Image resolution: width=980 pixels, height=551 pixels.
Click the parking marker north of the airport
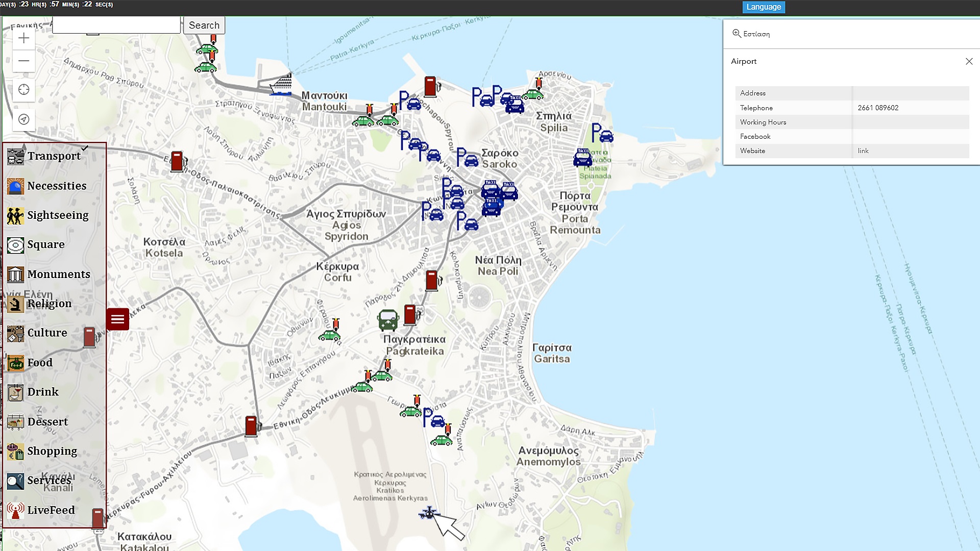434,418
